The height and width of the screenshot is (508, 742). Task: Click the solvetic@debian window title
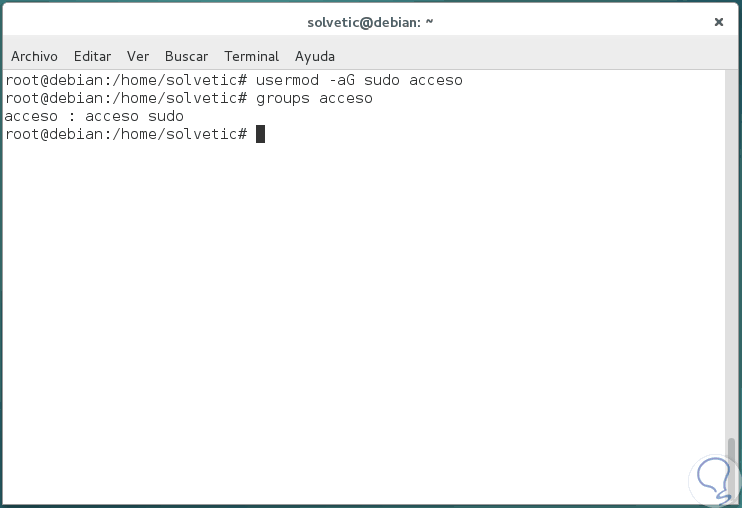coord(370,21)
